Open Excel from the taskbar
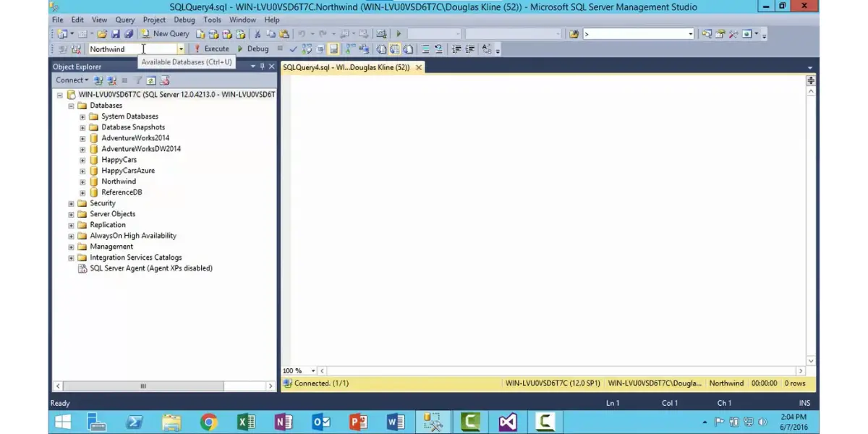The width and height of the screenshot is (868, 434). (247, 422)
